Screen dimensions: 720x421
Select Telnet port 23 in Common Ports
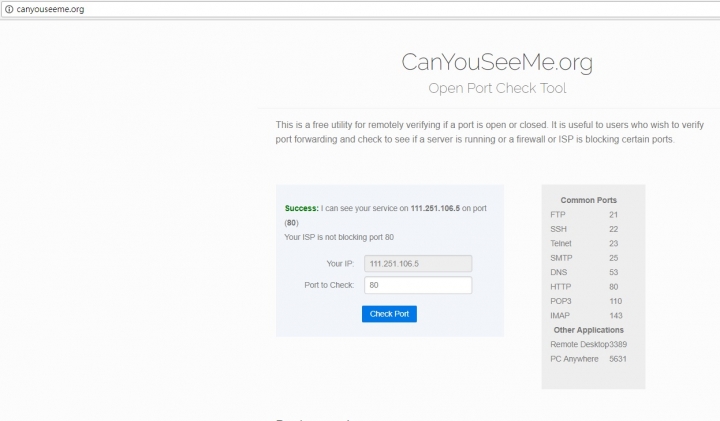(584, 243)
